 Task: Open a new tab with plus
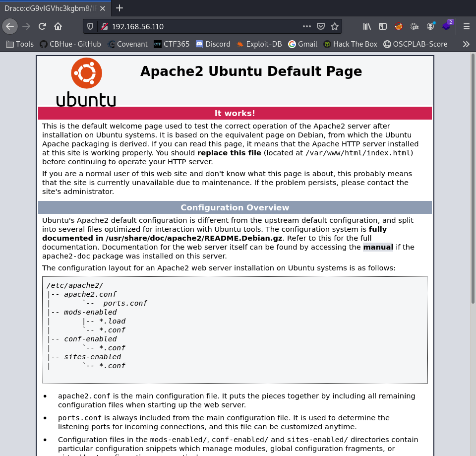[119, 8]
